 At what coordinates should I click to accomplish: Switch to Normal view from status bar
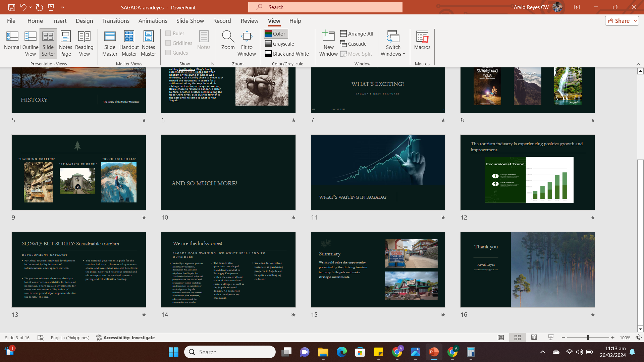click(501, 338)
